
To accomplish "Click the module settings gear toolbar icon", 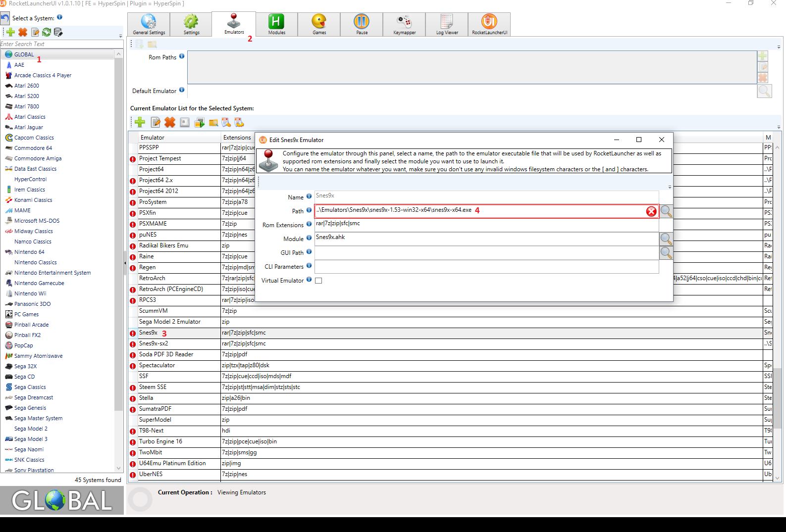I will point(239,122).
